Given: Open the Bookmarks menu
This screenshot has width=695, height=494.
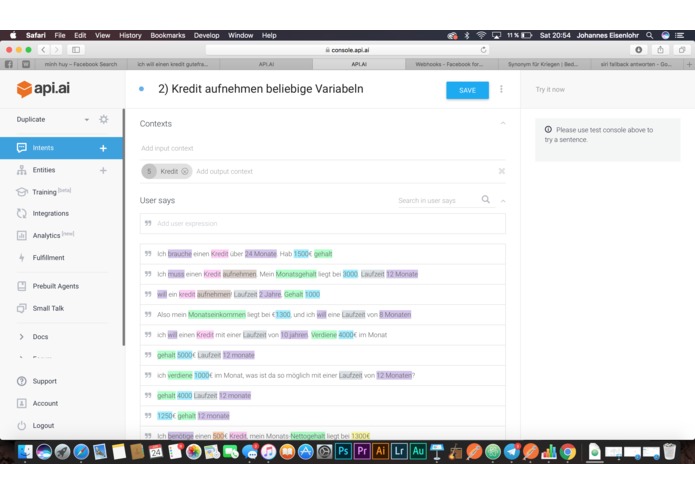Looking at the screenshot, I should click(x=168, y=35).
